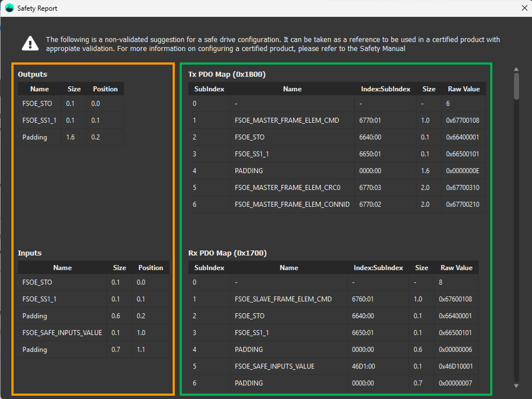Screen dimensions: 532x399
Task: Click the warning triangle icon
Action: pyautogui.click(x=30, y=43)
